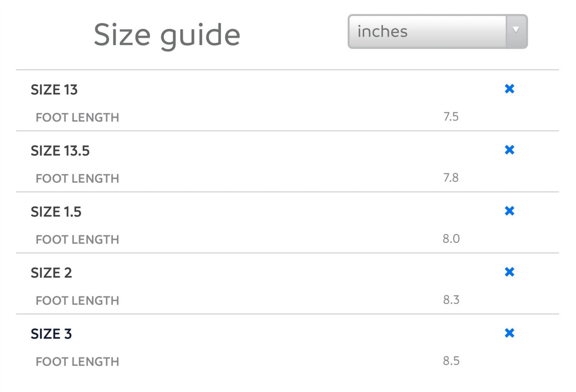The image size is (576, 392).
Task: Click the SIZE 13.5 heading
Action: 60,151
